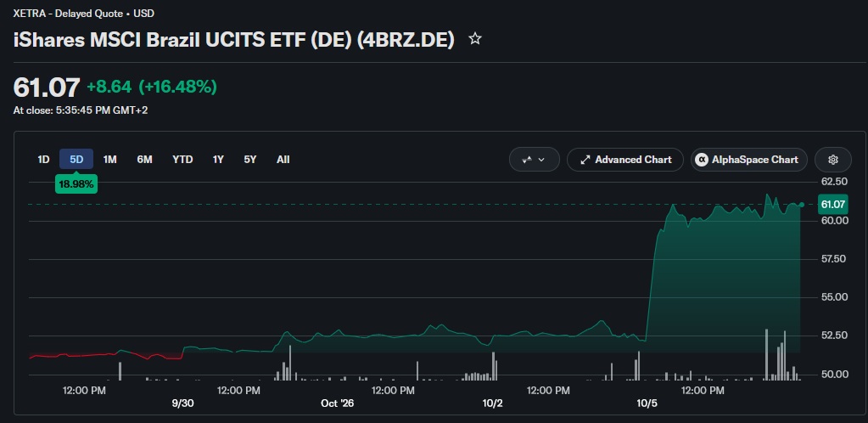Click the XETRA - Delayed Quote label
The width and height of the screenshot is (868, 423).
(x=84, y=14)
